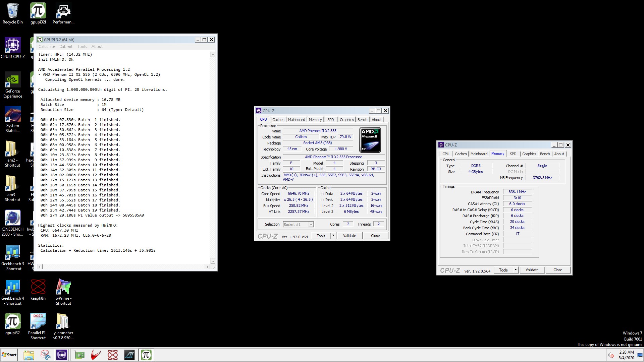Switch to CPU tab in right CPU-Z window
This screenshot has width=644, height=362.
(446, 154)
